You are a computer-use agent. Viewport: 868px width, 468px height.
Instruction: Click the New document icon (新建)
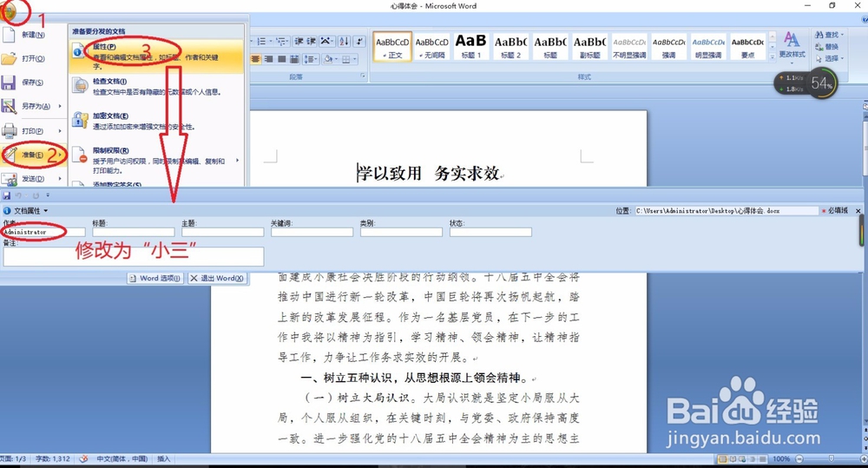tap(9, 35)
